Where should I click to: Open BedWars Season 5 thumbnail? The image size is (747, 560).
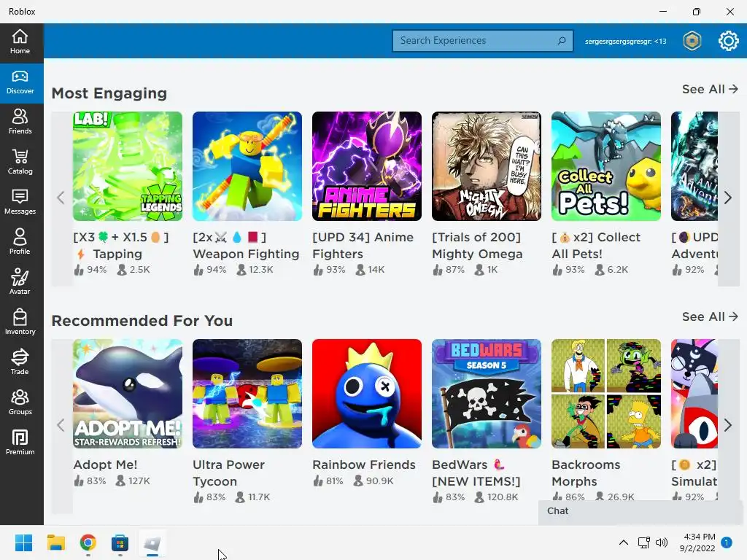point(487,394)
